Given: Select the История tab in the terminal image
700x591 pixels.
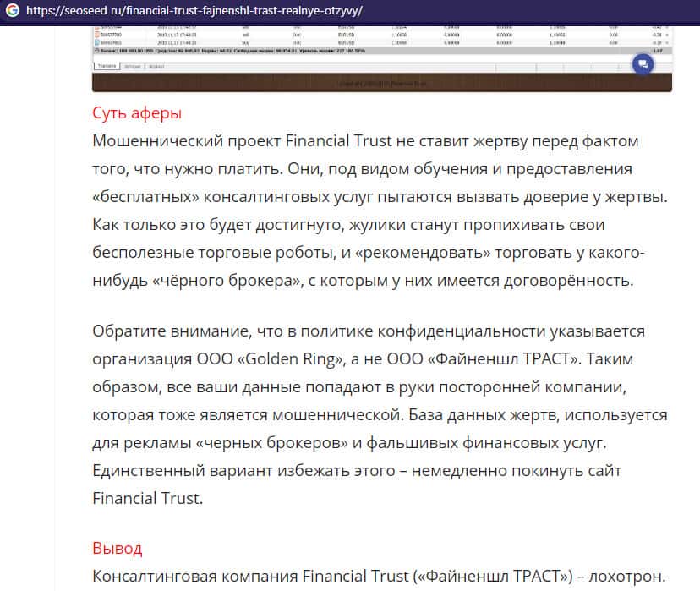Looking at the screenshot, I should tap(131, 66).
